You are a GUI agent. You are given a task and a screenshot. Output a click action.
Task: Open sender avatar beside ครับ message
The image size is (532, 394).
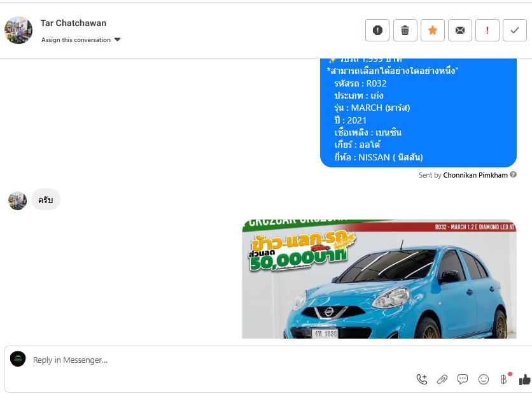[18, 201]
